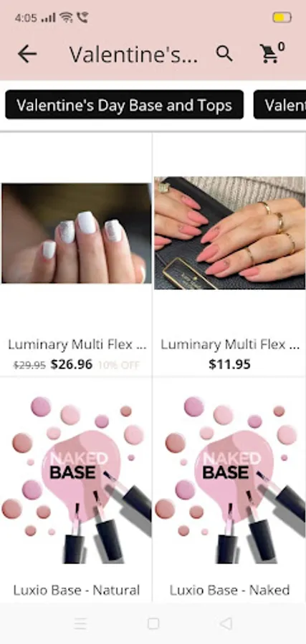Open the Luxio Base - Naked title
The height and width of the screenshot is (644, 306).
229,590
